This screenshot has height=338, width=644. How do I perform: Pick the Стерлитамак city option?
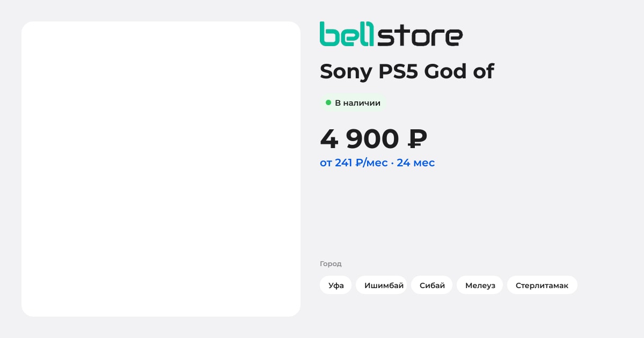(x=542, y=285)
